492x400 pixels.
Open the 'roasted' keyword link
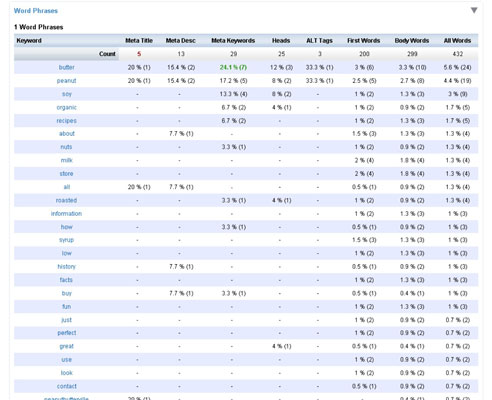(66, 200)
